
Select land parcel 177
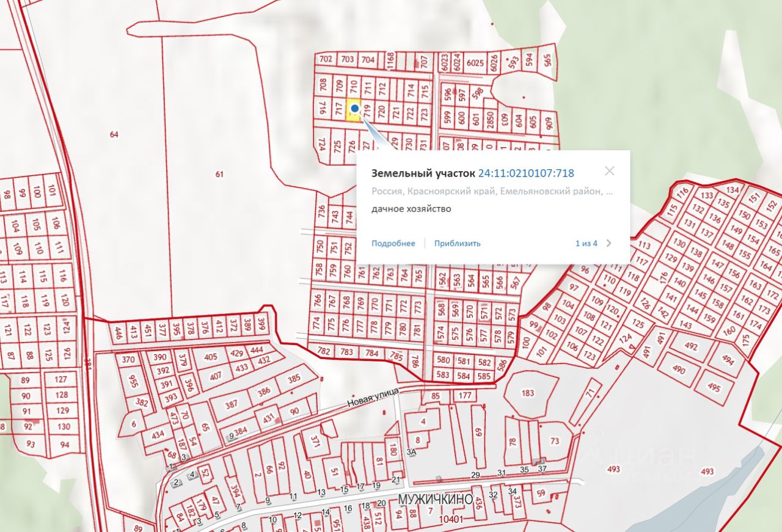(466, 396)
